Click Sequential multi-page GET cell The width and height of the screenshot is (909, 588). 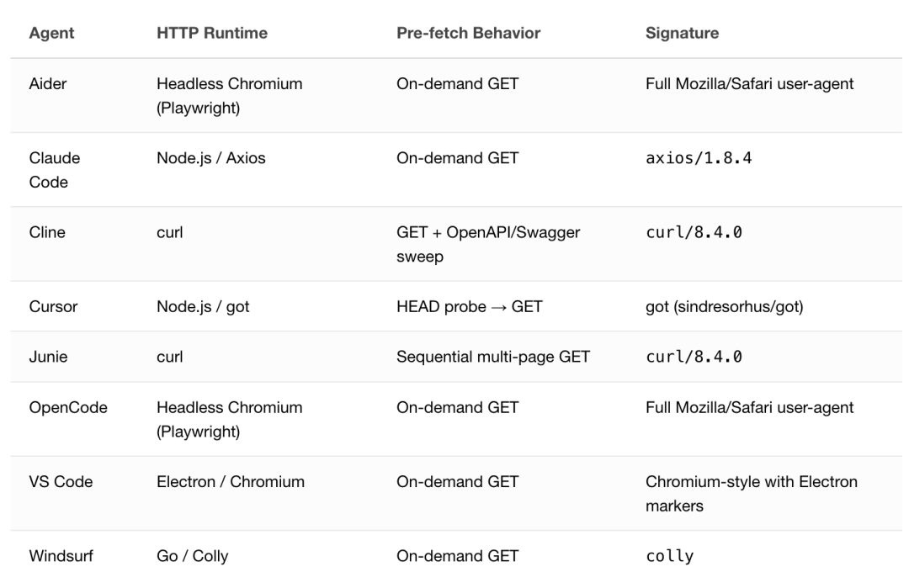click(x=493, y=357)
